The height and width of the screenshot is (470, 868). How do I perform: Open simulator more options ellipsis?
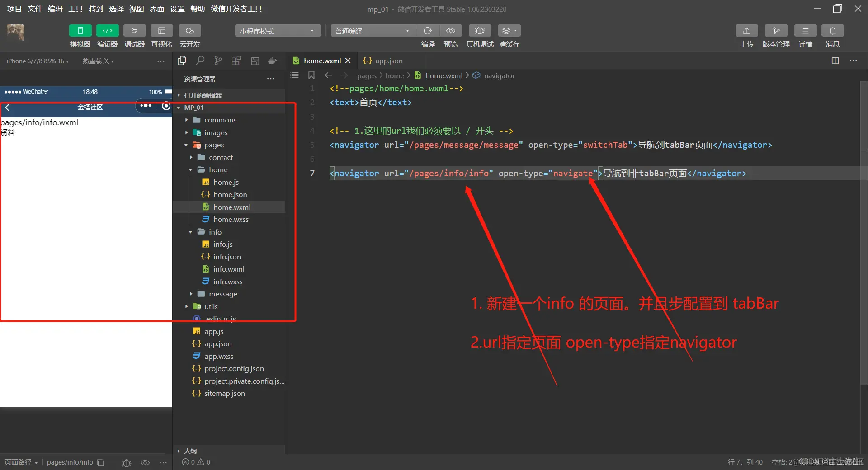coord(161,61)
